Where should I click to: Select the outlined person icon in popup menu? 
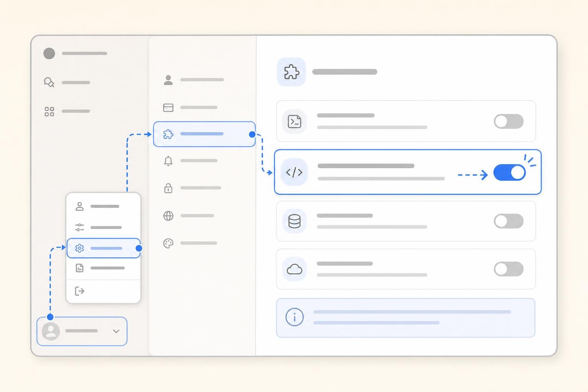coord(80,206)
